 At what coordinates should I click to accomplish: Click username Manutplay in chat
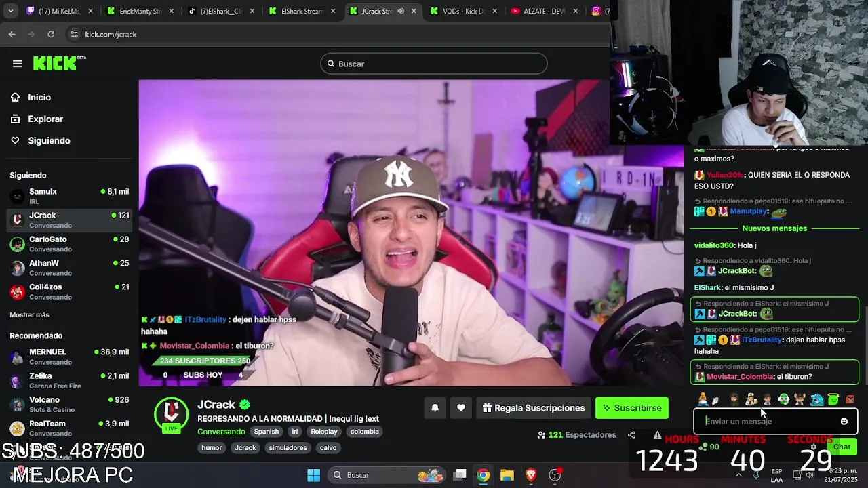749,211
